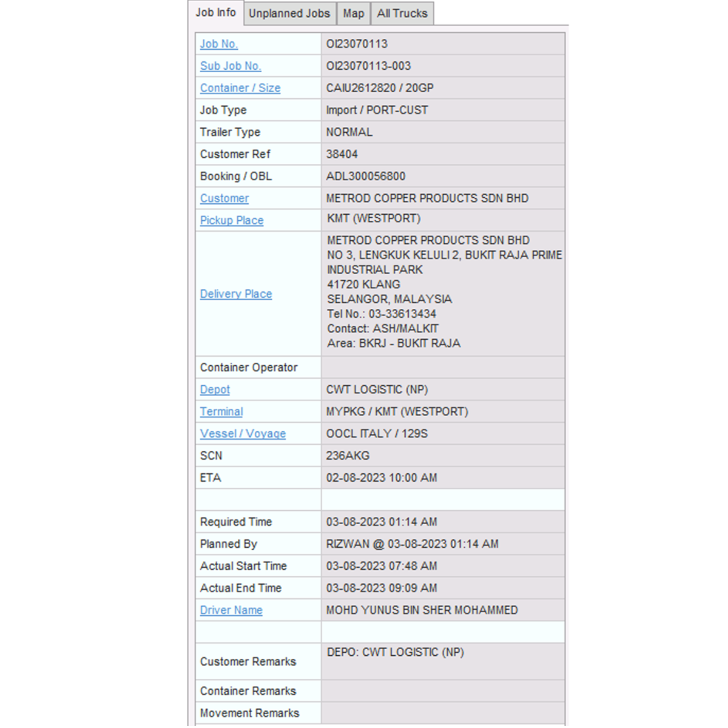
Task: Open the Map tab
Action: click(x=354, y=13)
